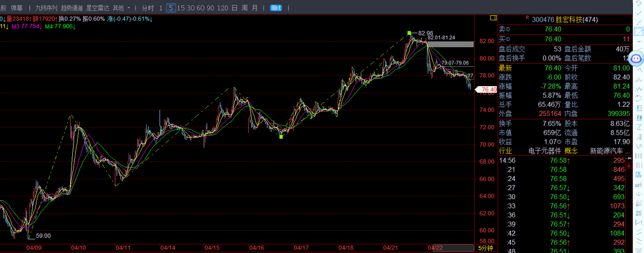This screenshot has height=253, width=644.
Task: Enable the 趋势通道 trend channel
Action: pos(71,8)
